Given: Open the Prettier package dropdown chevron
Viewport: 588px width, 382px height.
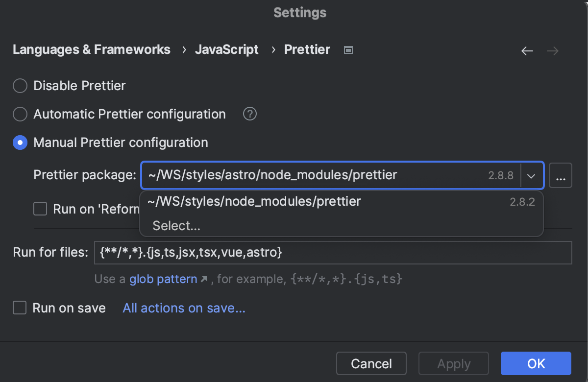Looking at the screenshot, I should [531, 175].
